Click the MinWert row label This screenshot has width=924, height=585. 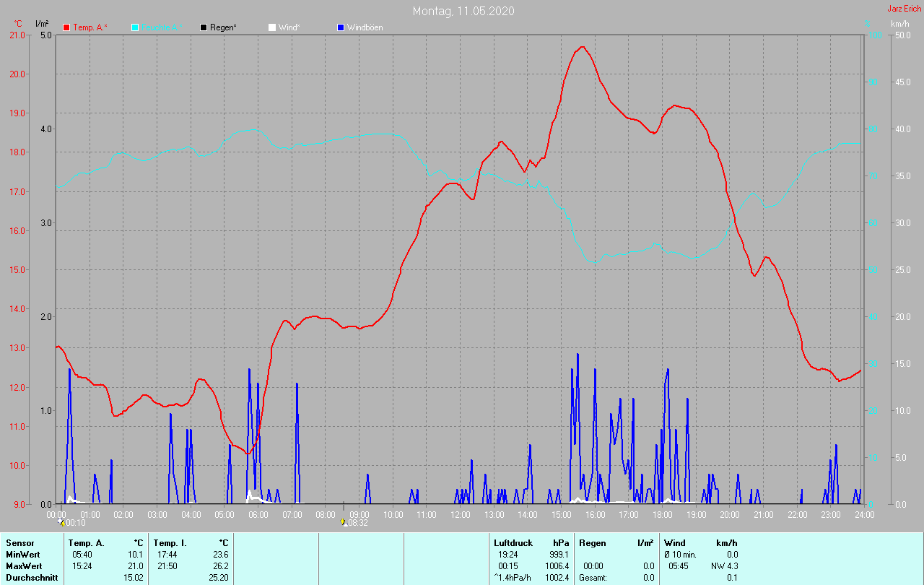tap(22, 554)
